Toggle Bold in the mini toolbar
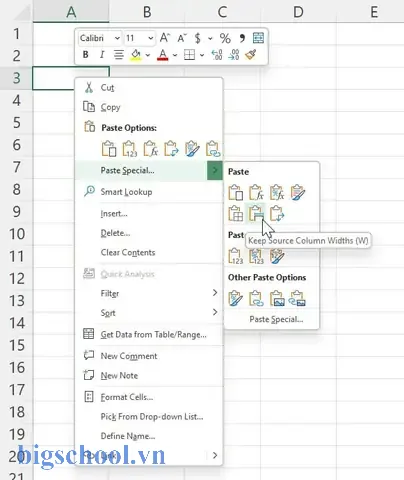 coord(86,54)
